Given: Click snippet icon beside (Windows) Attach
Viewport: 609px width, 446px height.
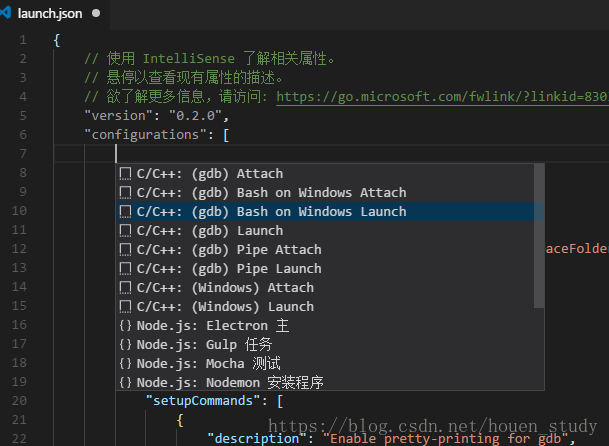Looking at the screenshot, I should [125, 288].
